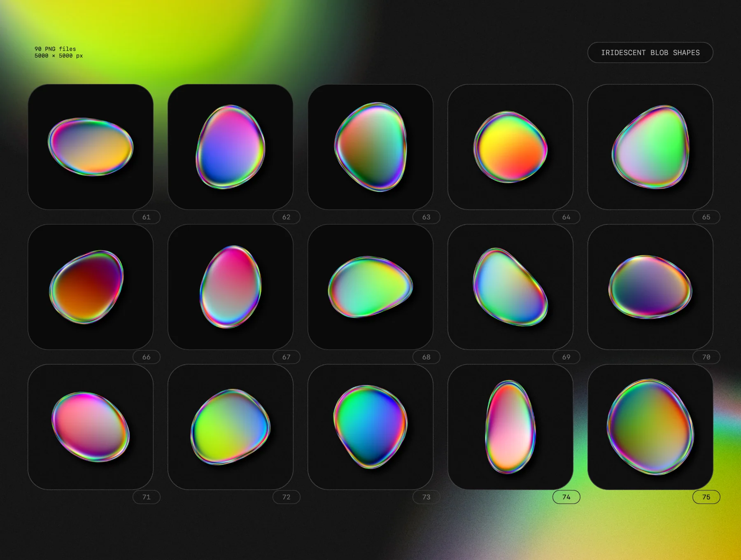Image resolution: width=741 pixels, height=560 pixels.
Task: Select blob thumbnail 61
Action: tap(91, 147)
